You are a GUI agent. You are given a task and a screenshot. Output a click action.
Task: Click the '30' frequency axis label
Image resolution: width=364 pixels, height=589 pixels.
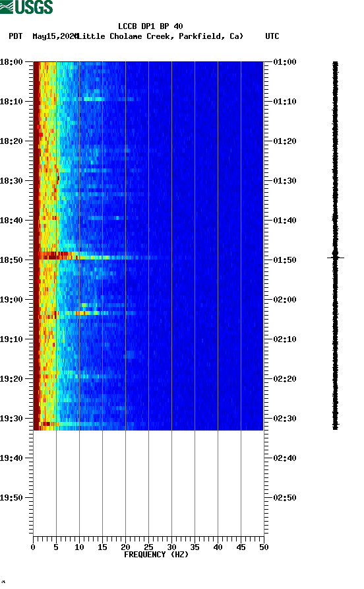[x=171, y=547]
